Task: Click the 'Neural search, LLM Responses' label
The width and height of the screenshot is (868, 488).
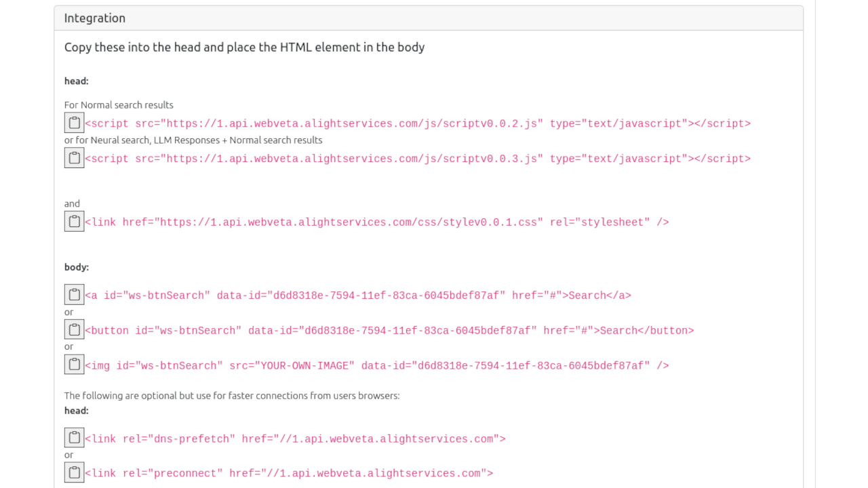Action: (193, 140)
